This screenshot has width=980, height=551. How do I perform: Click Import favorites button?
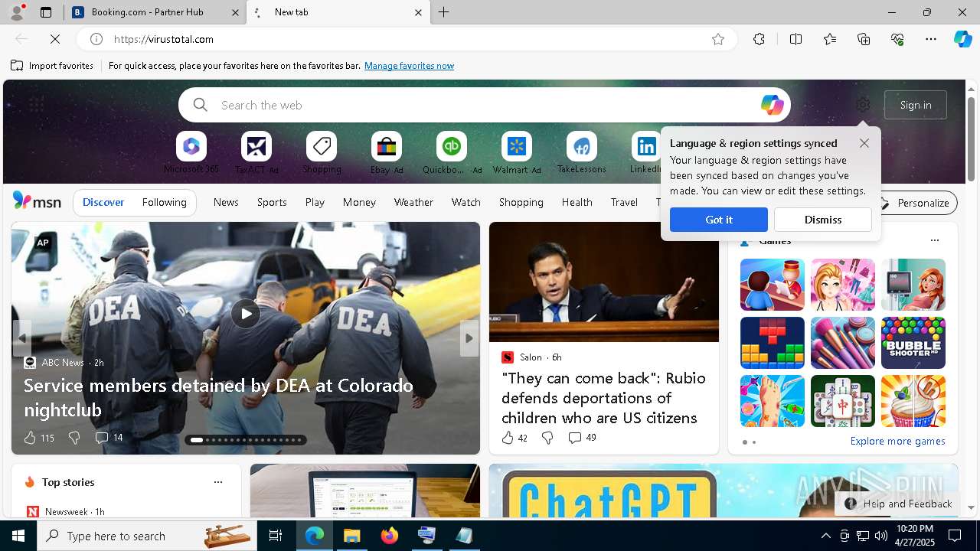(x=52, y=66)
